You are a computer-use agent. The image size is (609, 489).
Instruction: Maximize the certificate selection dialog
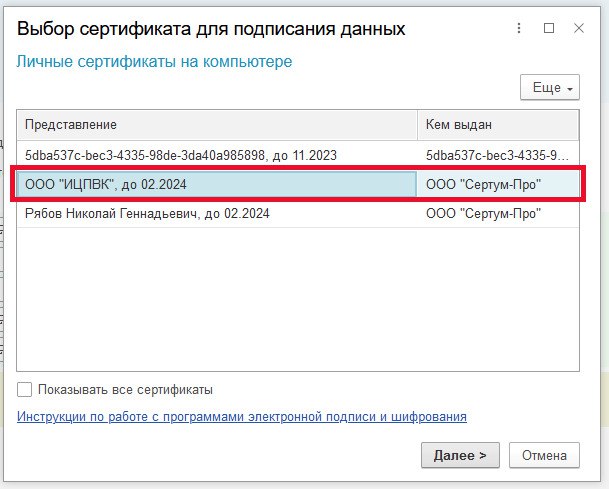(x=549, y=28)
